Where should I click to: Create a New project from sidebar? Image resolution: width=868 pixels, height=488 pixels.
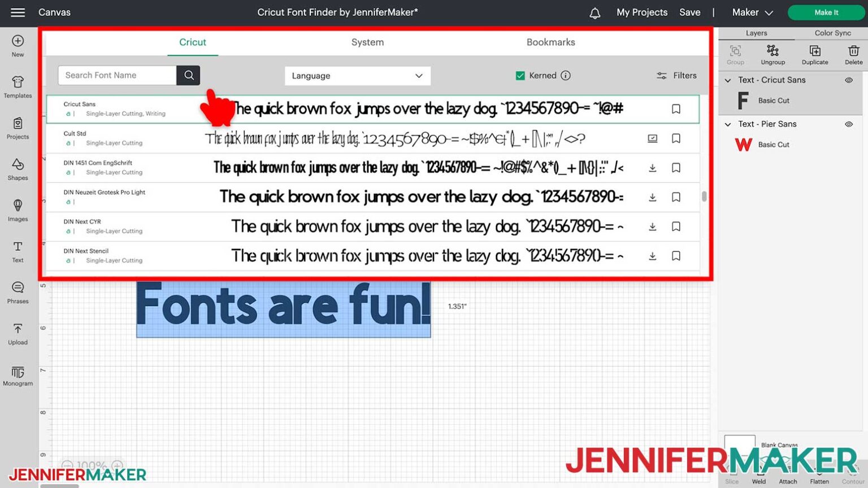pos(18,46)
